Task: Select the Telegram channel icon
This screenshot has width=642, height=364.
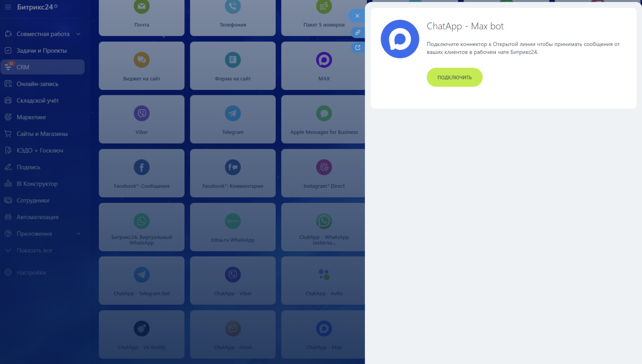Action: coord(233,113)
